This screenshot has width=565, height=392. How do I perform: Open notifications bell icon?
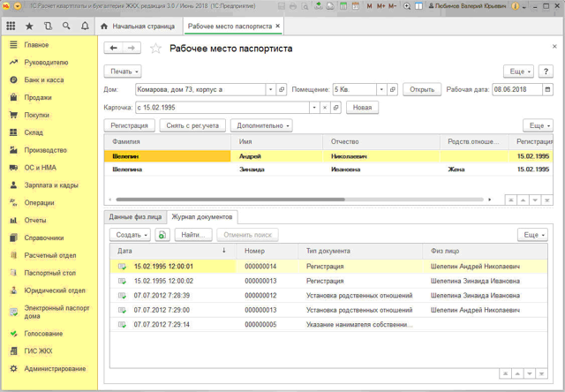(85, 26)
